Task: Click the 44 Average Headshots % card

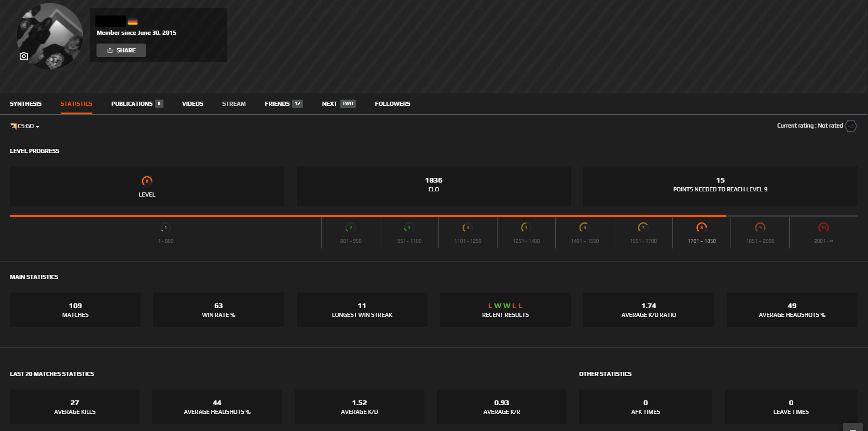Action: [217, 407]
